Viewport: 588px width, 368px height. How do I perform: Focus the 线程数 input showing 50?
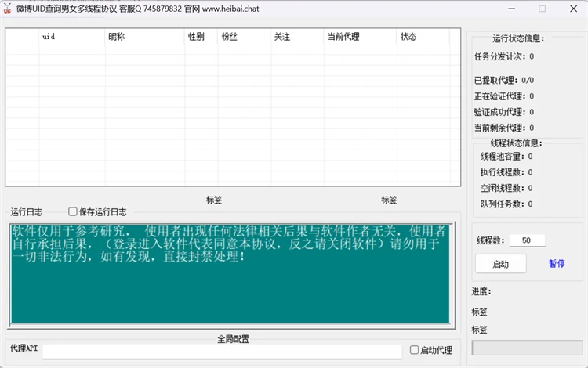tap(527, 240)
